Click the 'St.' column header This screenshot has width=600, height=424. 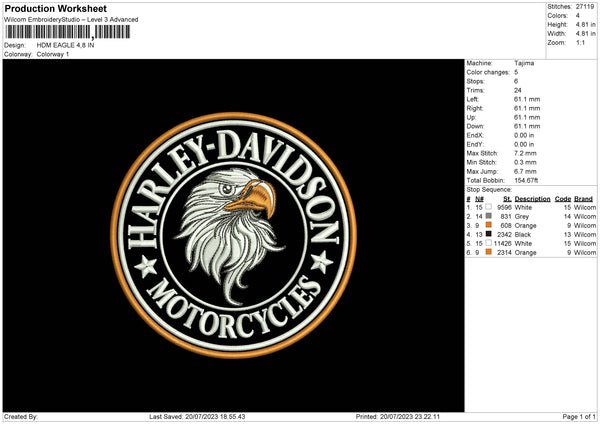507,199
